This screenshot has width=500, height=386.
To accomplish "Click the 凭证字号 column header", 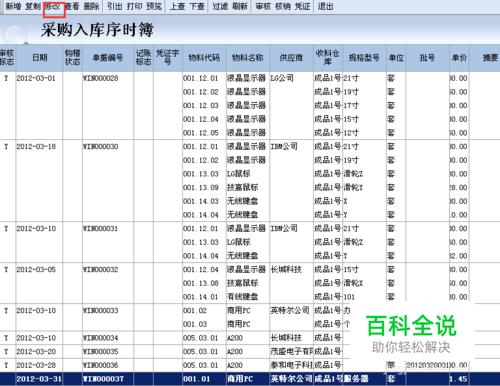I will pyautogui.click(x=168, y=58).
